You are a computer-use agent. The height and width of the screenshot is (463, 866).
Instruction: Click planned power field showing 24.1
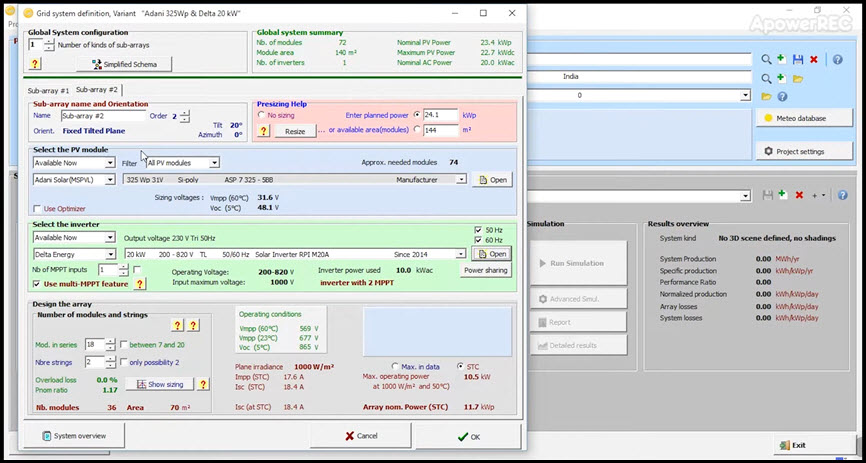pyautogui.click(x=440, y=115)
